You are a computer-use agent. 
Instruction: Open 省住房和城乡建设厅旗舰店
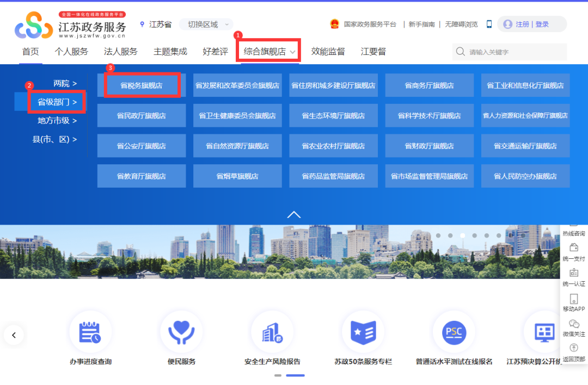pyautogui.click(x=334, y=85)
